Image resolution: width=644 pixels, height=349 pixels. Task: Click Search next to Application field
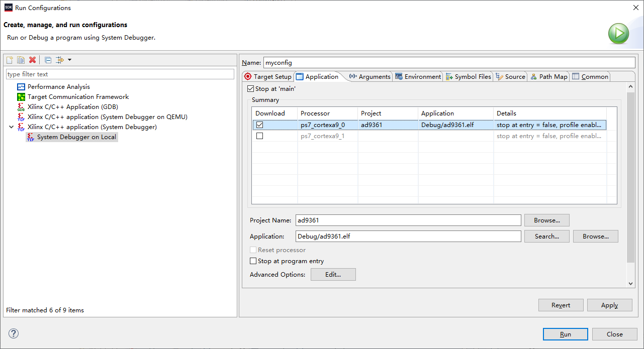click(547, 237)
